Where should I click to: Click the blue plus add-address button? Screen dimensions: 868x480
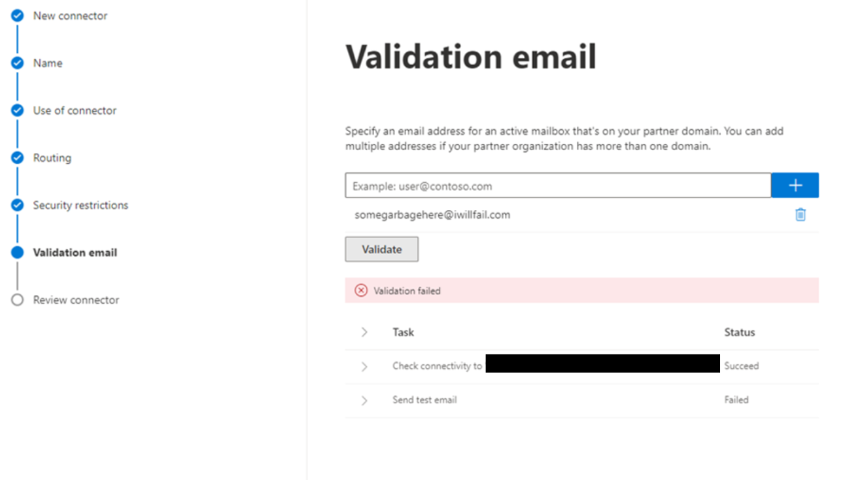pos(795,186)
